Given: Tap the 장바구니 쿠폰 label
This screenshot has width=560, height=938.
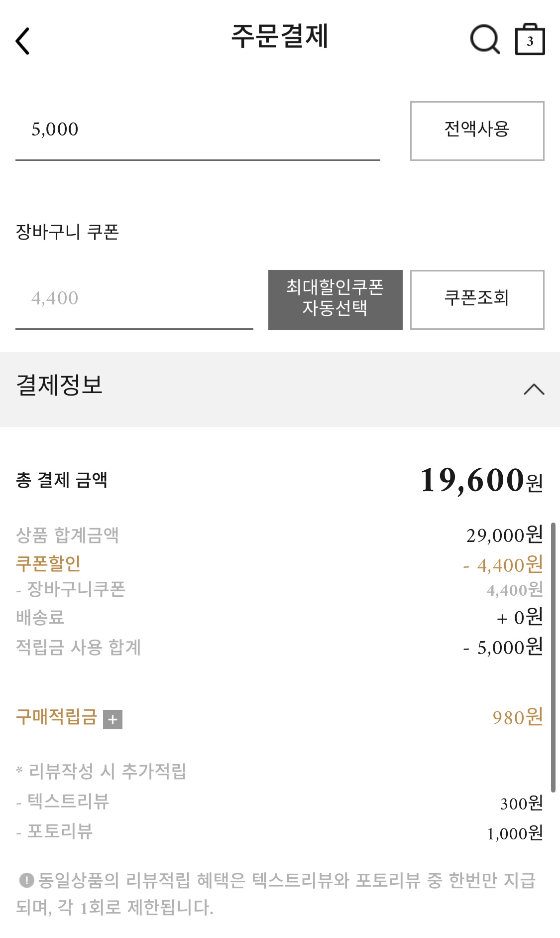Looking at the screenshot, I should (x=67, y=232).
